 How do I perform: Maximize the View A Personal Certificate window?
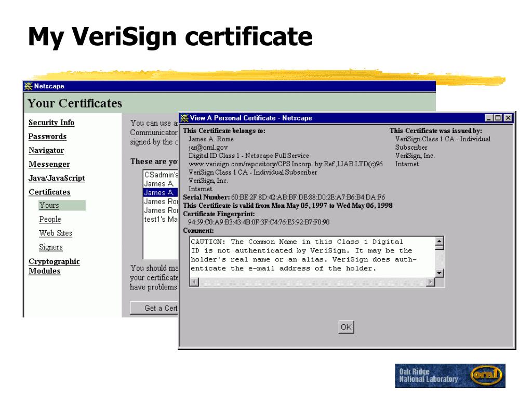tap(498, 118)
